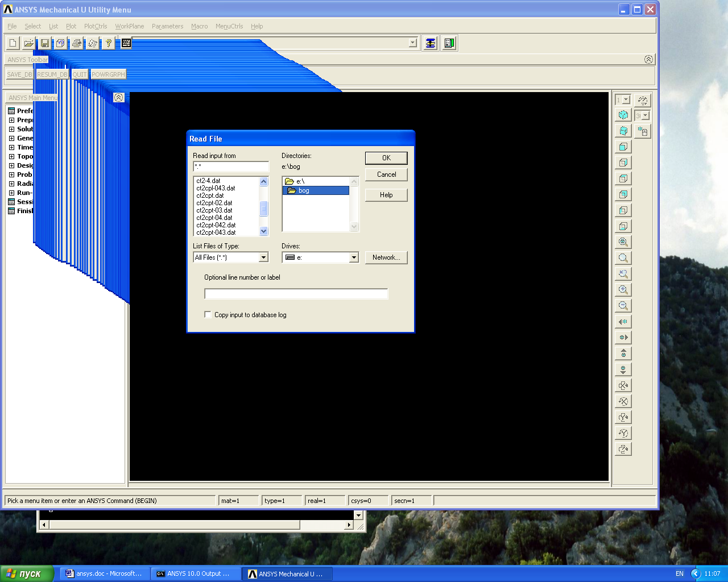Open the Pan-Zoom-Rotate toolbar icon
This screenshot has width=728, height=582.
pos(60,43)
